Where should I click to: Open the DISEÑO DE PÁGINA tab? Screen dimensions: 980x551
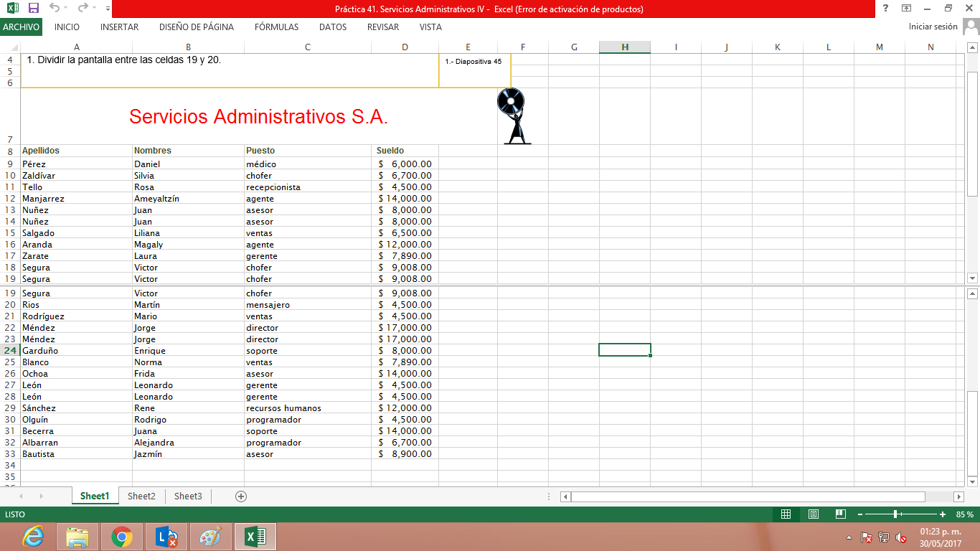pyautogui.click(x=197, y=27)
